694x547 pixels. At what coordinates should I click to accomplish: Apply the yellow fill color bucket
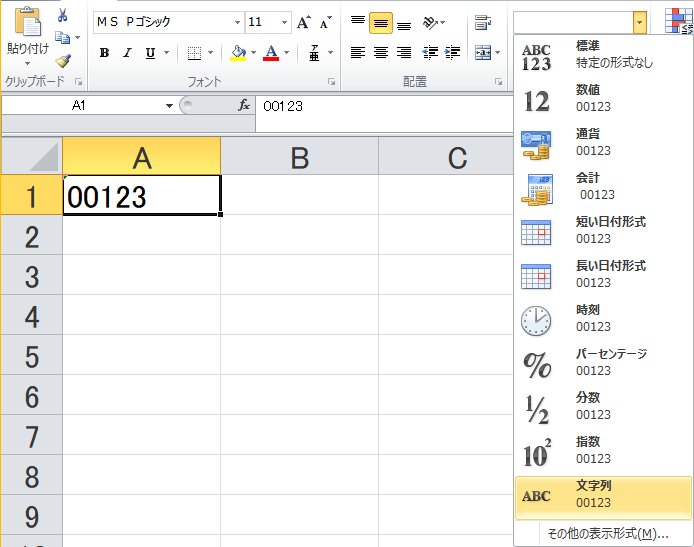click(x=238, y=53)
